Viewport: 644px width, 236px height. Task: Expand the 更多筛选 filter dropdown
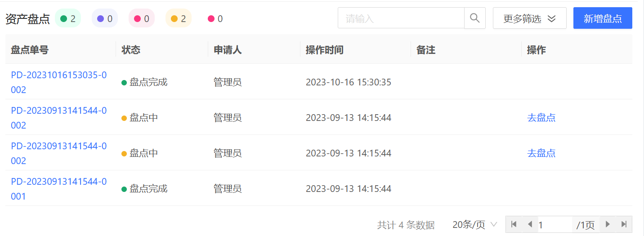tap(529, 18)
